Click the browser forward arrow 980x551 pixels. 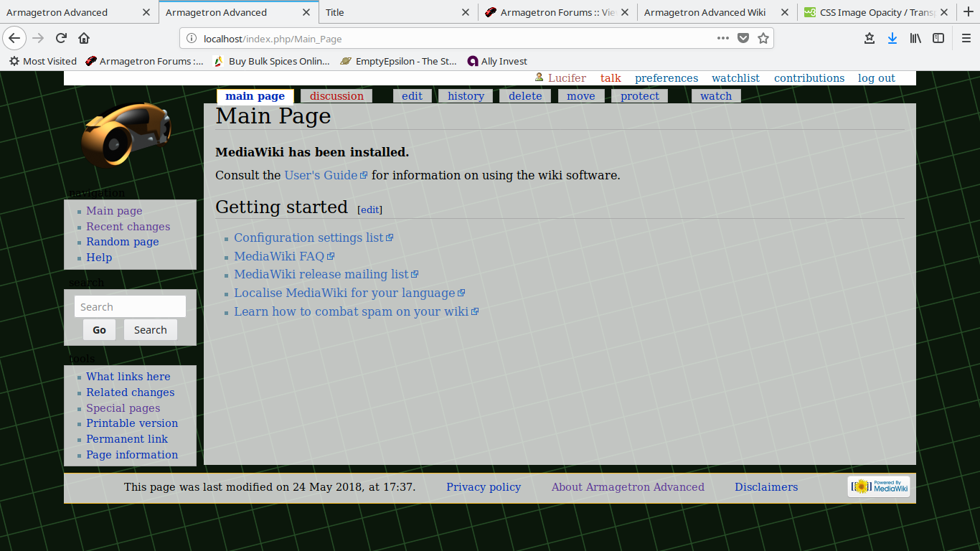coord(38,38)
